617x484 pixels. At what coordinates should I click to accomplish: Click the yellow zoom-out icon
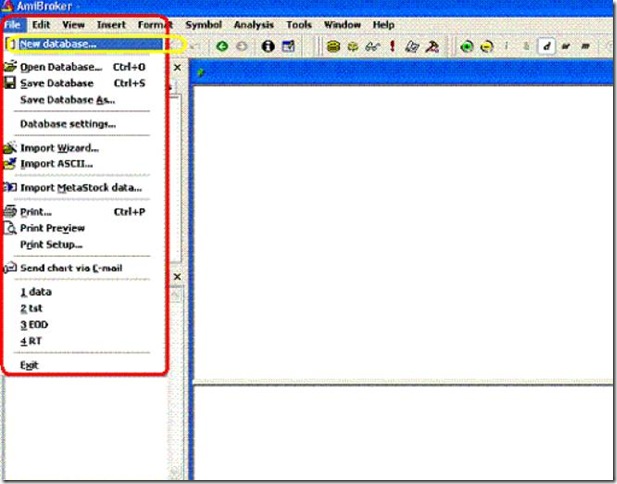tap(487, 46)
